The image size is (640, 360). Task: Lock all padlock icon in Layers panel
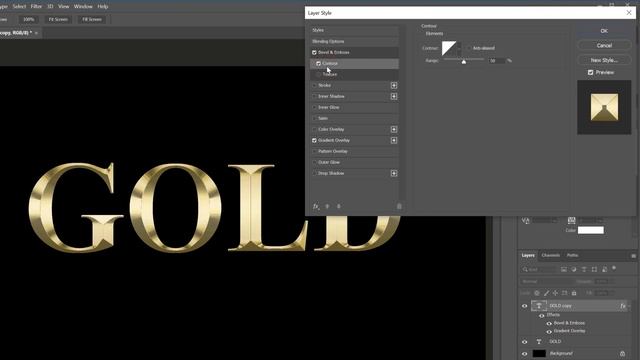[x=574, y=293]
